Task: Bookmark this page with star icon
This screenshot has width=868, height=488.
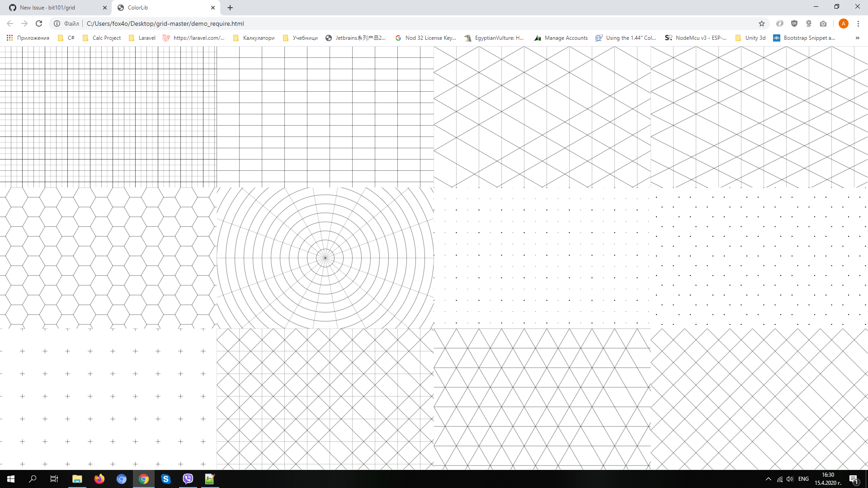Action: point(762,23)
